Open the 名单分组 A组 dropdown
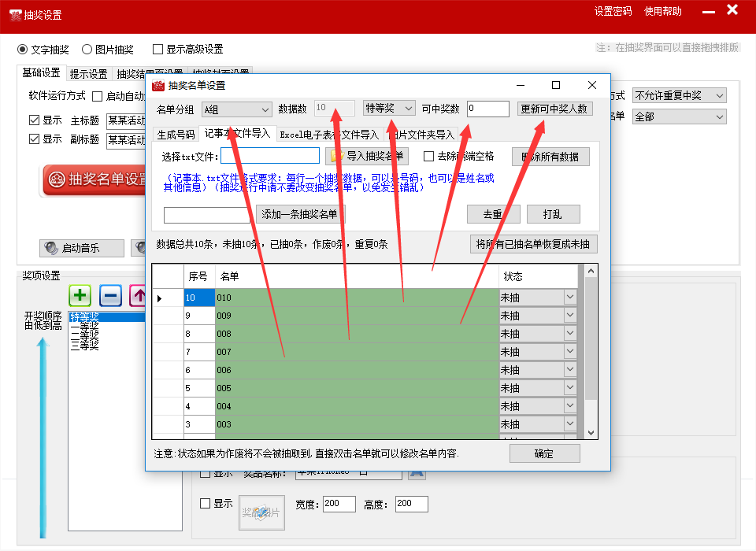Viewport: 756px width, 551px height. [235, 109]
